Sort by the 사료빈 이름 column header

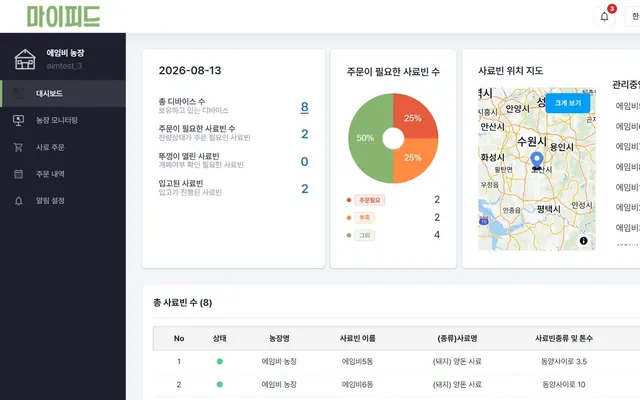(358, 338)
